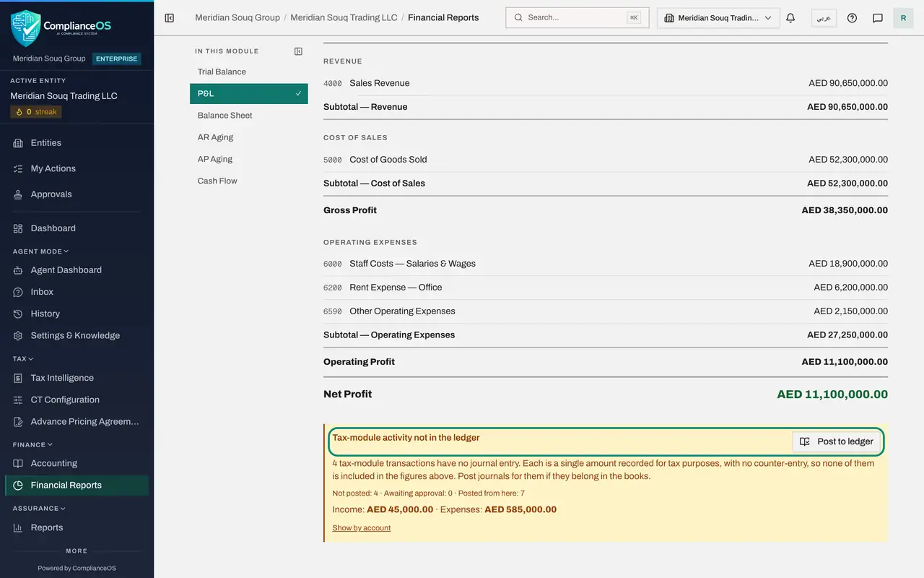The height and width of the screenshot is (578, 924).
Task: Click the 0 streak flame badge
Action: (x=36, y=112)
